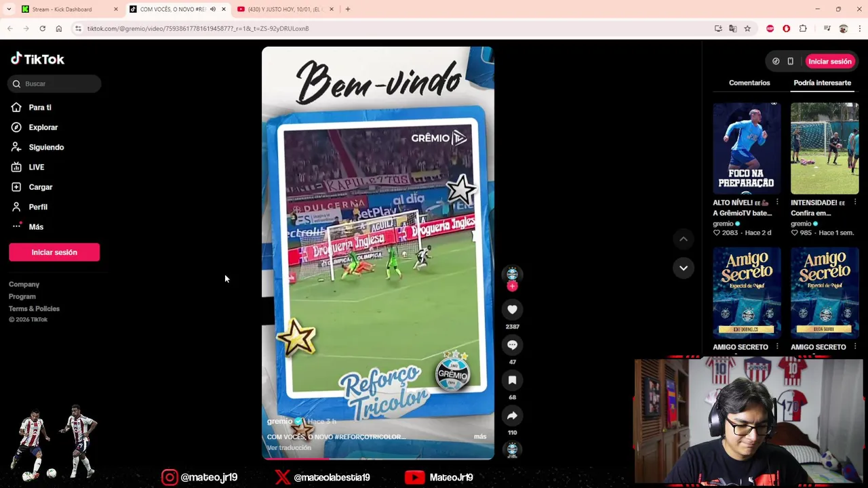Image resolution: width=868 pixels, height=488 pixels.
Task: Follow gremio with the red plus badge
Action: pyautogui.click(x=512, y=287)
